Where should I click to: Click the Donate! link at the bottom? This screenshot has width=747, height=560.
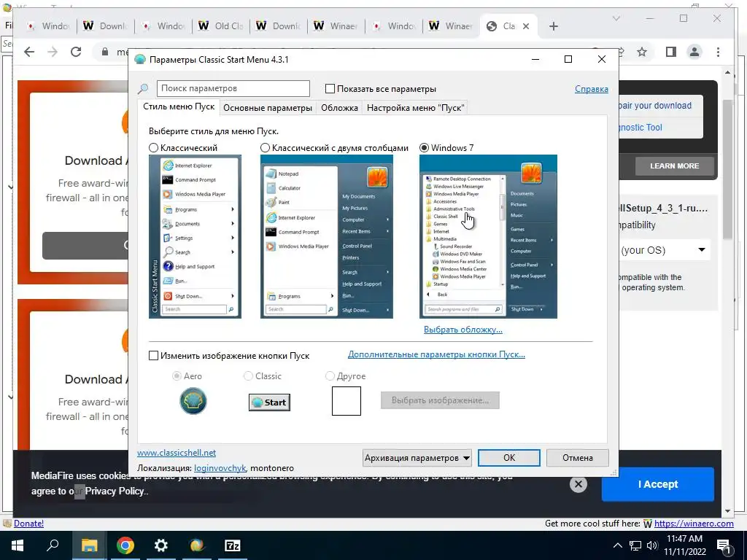[x=28, y=524]
